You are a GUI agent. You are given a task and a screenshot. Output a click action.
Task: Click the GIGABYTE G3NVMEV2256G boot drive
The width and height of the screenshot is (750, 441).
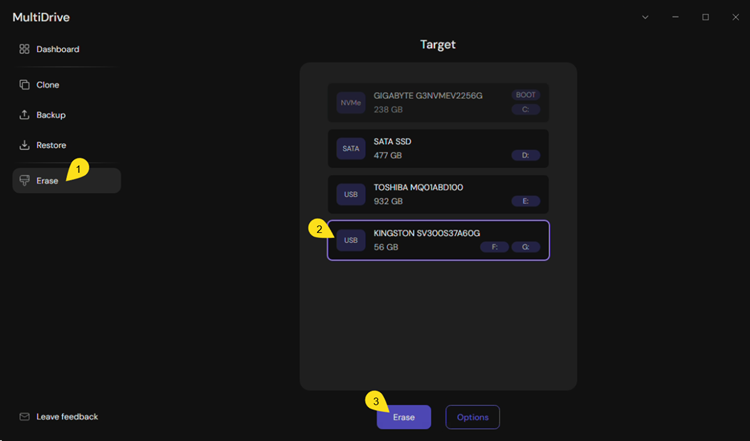[438, 102]
